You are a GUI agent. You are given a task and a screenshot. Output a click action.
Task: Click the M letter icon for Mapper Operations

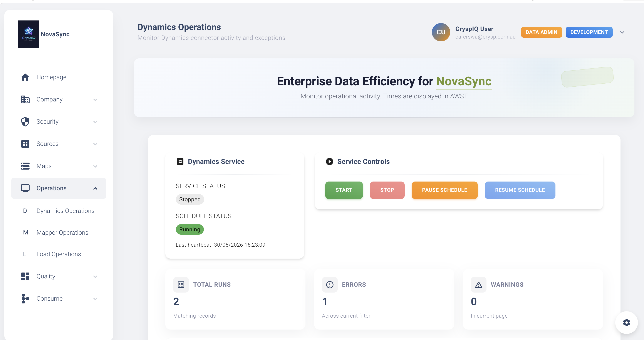pos(25,232)
